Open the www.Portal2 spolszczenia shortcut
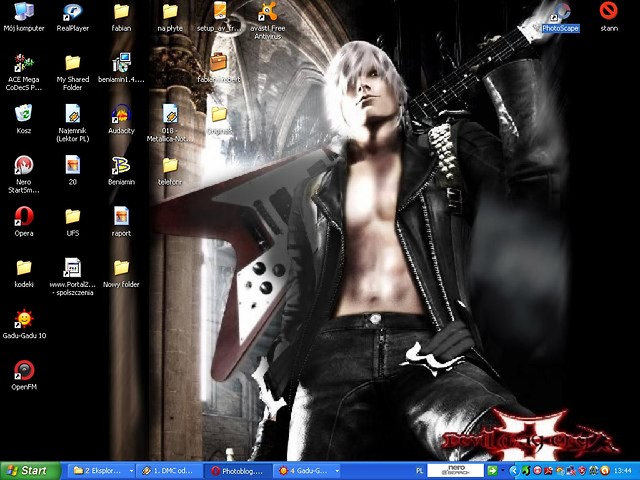The height and width of the screenshot is (480, 640). pyautogui.click(x=73, y=277)
